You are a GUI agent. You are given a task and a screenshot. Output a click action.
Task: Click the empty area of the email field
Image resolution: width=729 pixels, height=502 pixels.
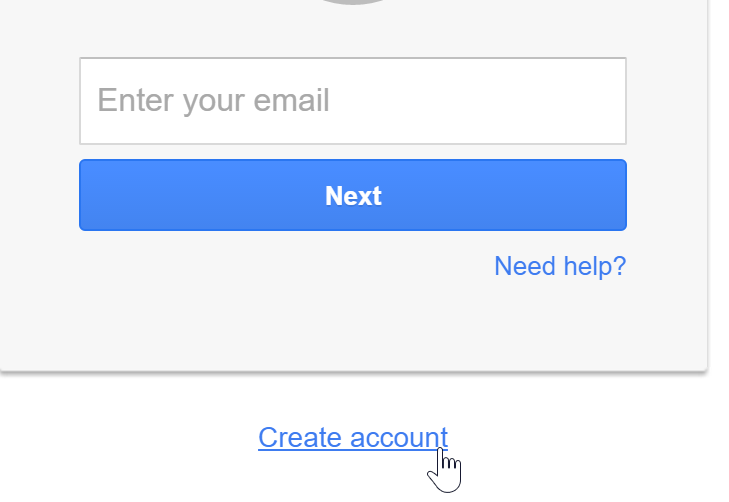tap(479, 101)
